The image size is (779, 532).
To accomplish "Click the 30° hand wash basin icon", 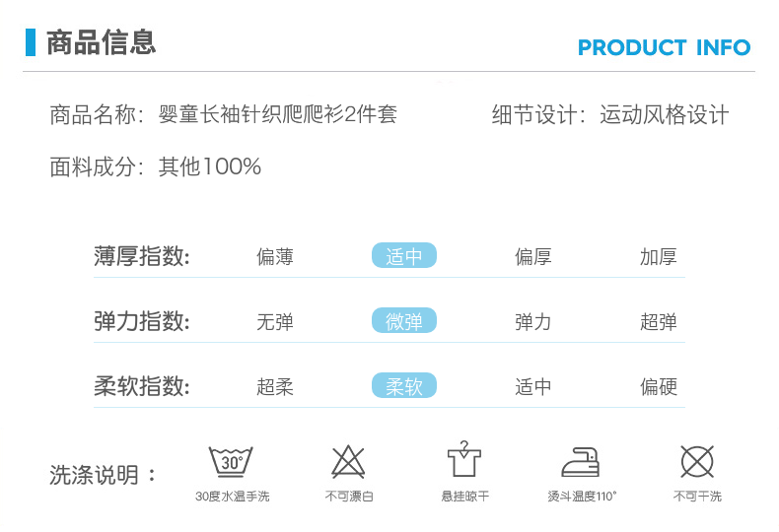I will (x=231, y=461).
